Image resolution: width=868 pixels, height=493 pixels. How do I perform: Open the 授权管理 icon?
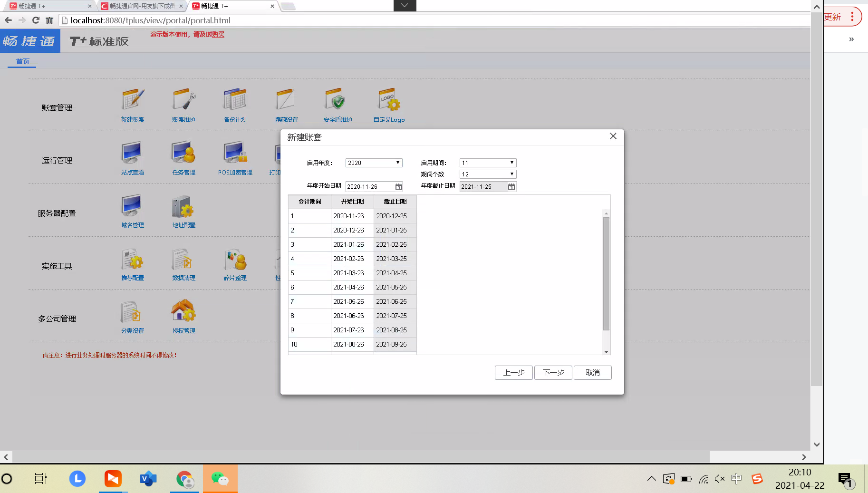click(184, 310)
